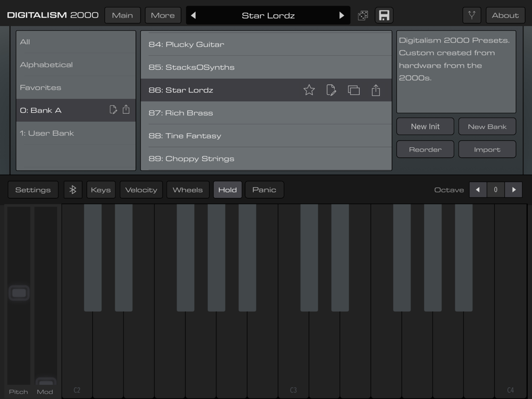Create a New Bank
The height and width of the screenshot is (399, 532).
tap(487, 127)
